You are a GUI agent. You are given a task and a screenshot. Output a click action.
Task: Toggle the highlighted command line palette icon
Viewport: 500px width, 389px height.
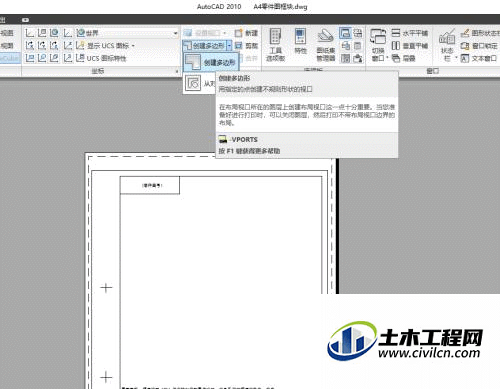coord(345,33)
